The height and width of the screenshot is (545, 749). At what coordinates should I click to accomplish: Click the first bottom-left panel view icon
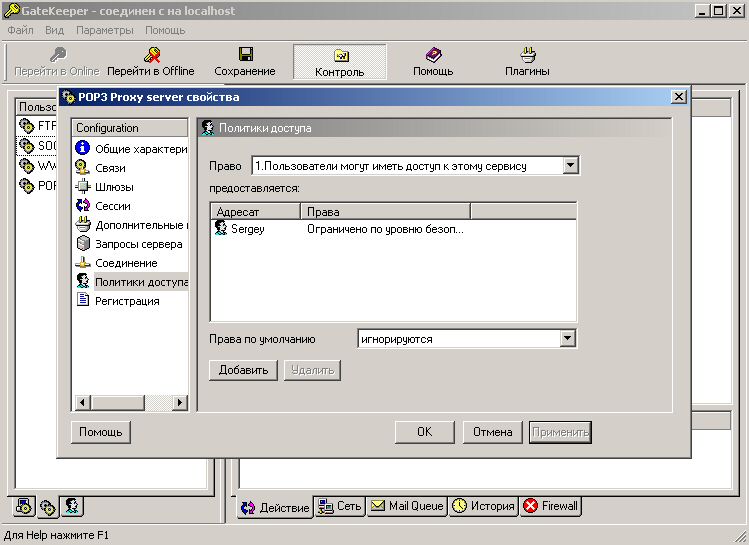pos(24,506)
